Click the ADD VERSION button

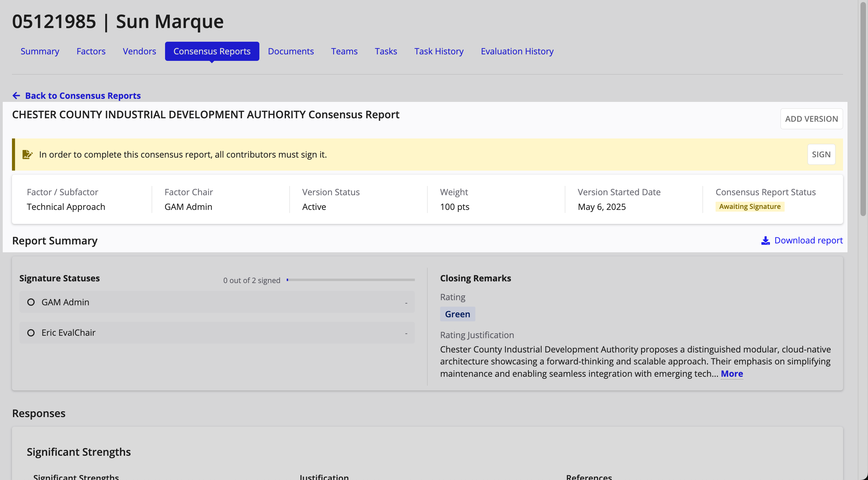[x=811, y=119]
